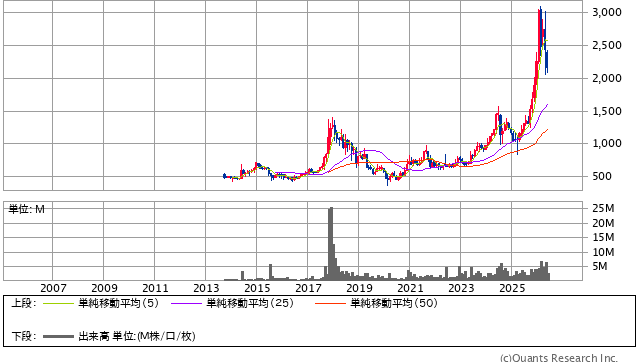638x362 pixels.
Task: Click the 2,500 price axis label
Action: pyautogui.click(x=607, y=45)
